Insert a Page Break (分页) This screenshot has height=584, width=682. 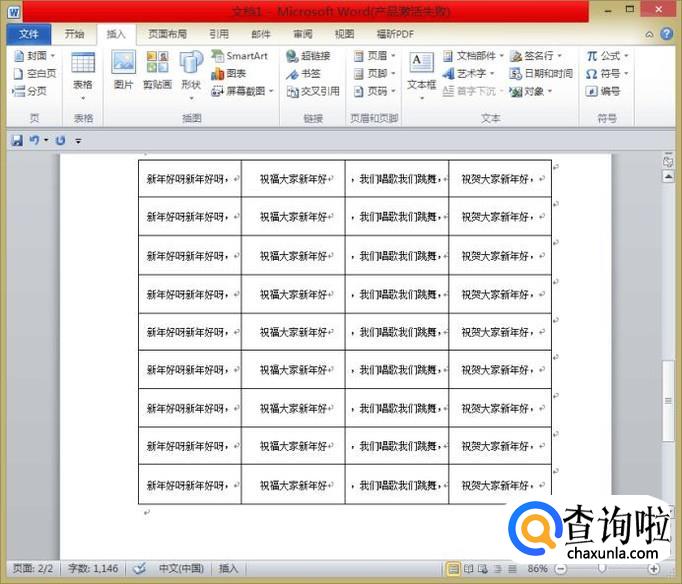(30, 91)
